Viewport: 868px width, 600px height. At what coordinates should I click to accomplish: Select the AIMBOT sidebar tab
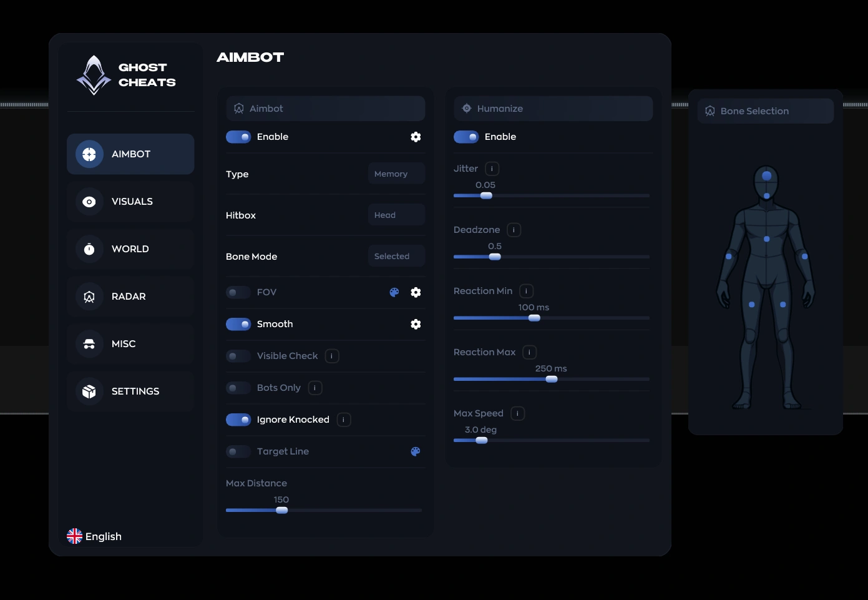130,154
